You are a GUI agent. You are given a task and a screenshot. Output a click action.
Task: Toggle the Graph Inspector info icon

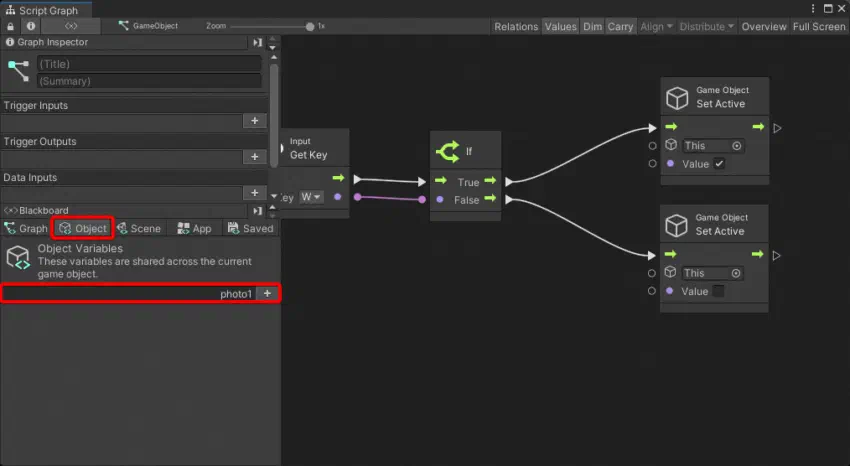[31, 26]
